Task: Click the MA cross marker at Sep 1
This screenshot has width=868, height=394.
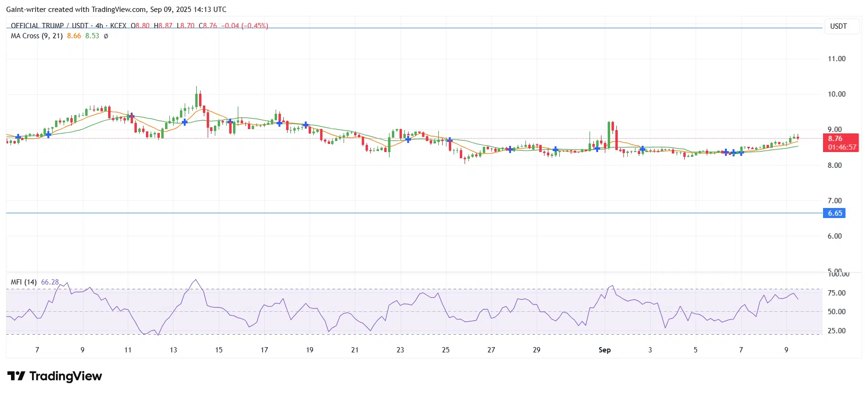Action: (597, 149)
